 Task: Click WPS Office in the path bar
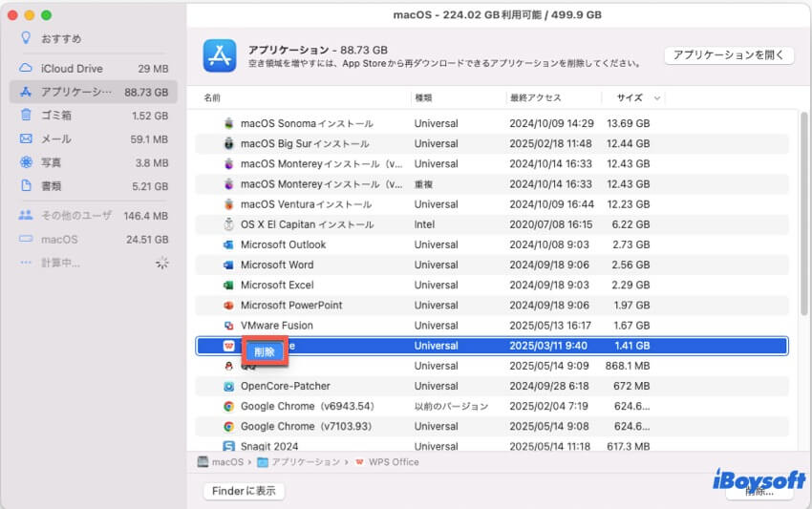tap(387, 462)
